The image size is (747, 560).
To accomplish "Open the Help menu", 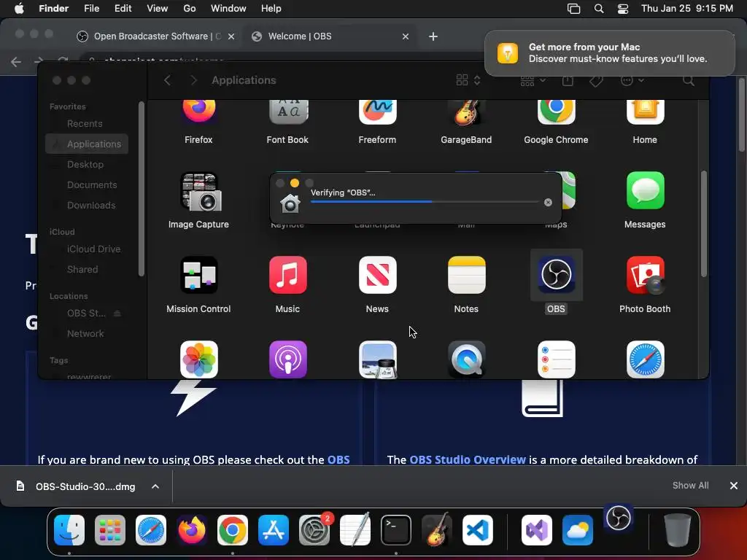I will click(271, 9).
